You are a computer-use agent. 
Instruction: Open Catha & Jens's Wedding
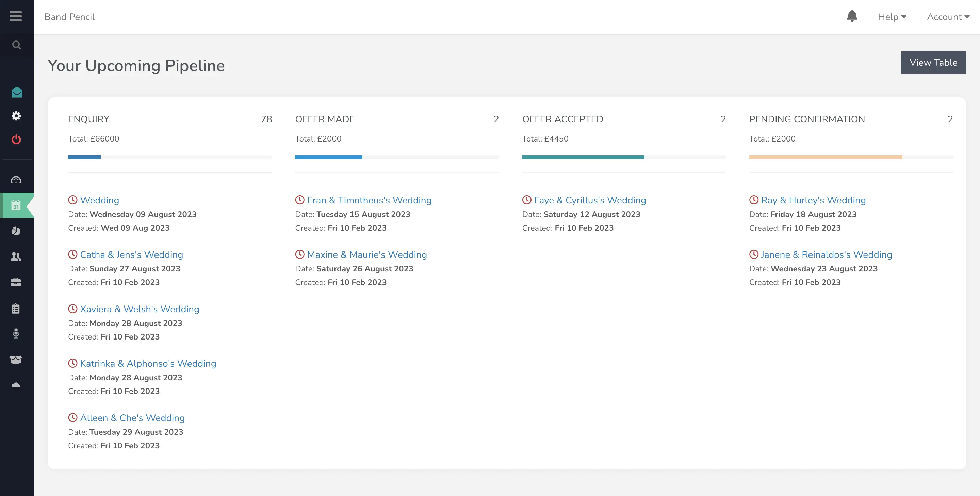[132, 254]
